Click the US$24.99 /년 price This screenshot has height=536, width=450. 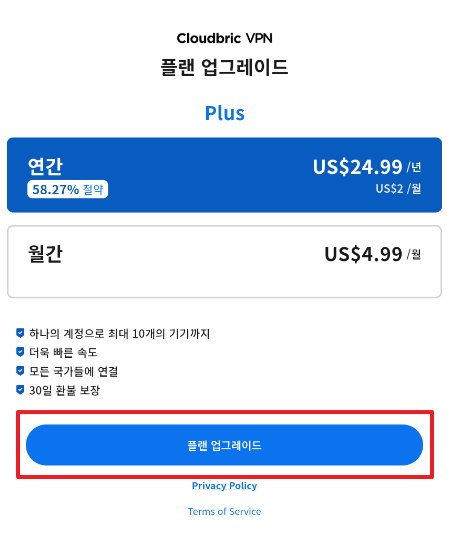coord(367,167)
